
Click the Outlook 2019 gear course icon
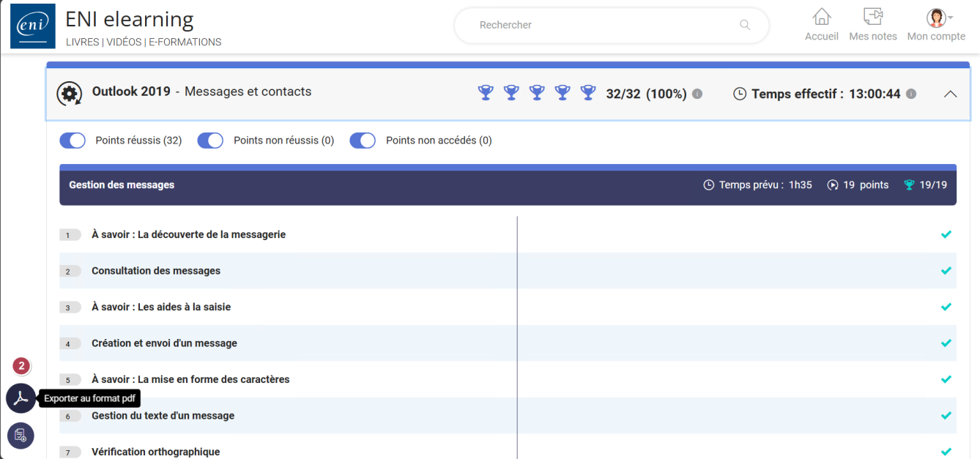click(x=70, y=94)
